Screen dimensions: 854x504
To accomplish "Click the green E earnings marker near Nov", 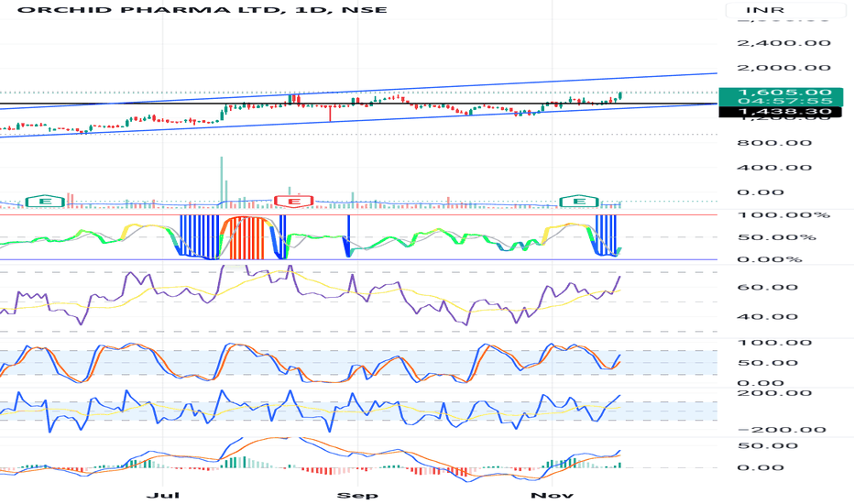I will [x=579, y=202].
